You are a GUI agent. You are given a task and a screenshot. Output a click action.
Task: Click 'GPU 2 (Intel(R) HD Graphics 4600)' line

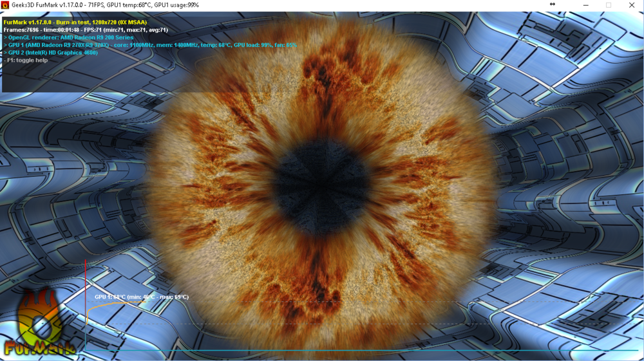[50, 53]
